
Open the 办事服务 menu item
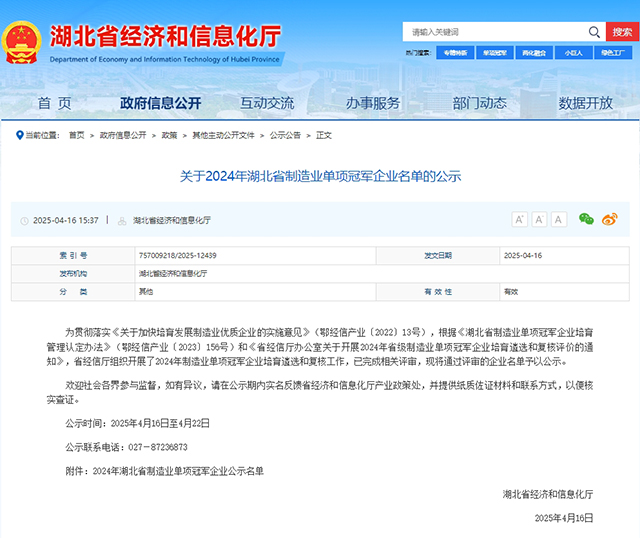[x=373, y=103]
